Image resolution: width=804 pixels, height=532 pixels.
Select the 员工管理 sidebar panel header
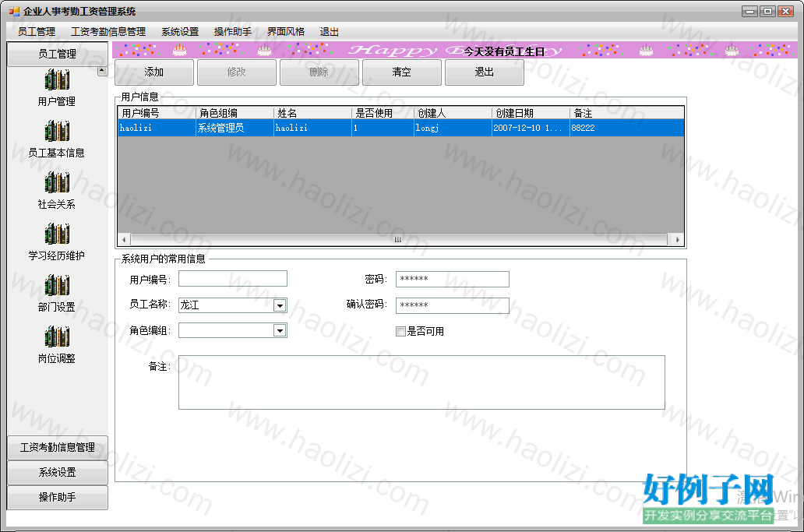click(x=58, y=54)
